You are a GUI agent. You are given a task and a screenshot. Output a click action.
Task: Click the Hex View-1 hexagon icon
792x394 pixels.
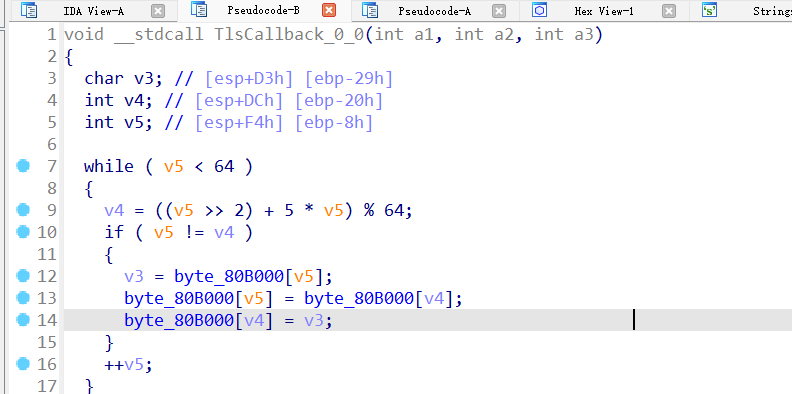coord(540,11)
